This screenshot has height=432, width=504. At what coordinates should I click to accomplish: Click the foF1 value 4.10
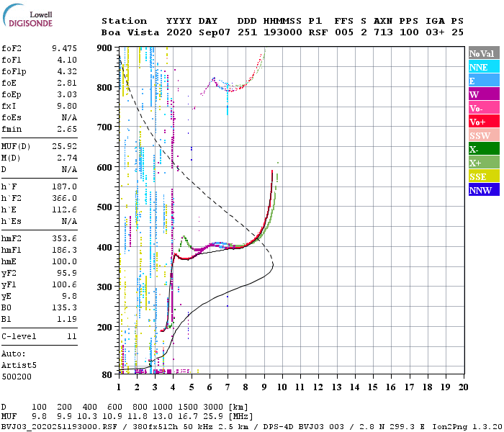tap(67, 60)
